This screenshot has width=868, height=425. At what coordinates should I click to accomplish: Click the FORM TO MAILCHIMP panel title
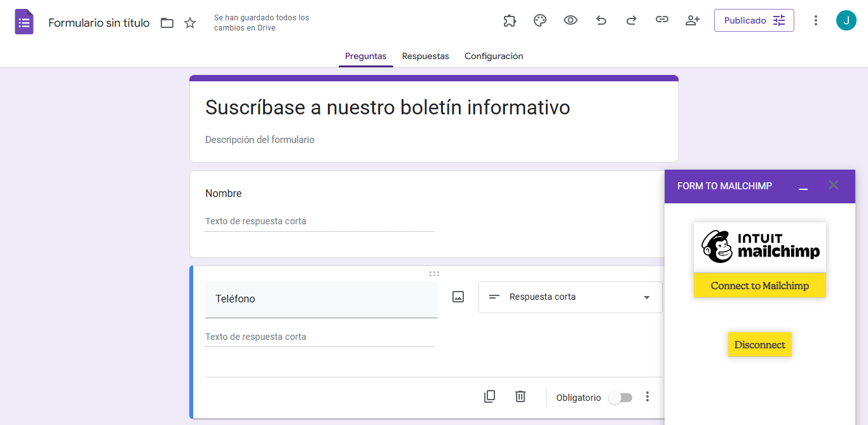724,186
